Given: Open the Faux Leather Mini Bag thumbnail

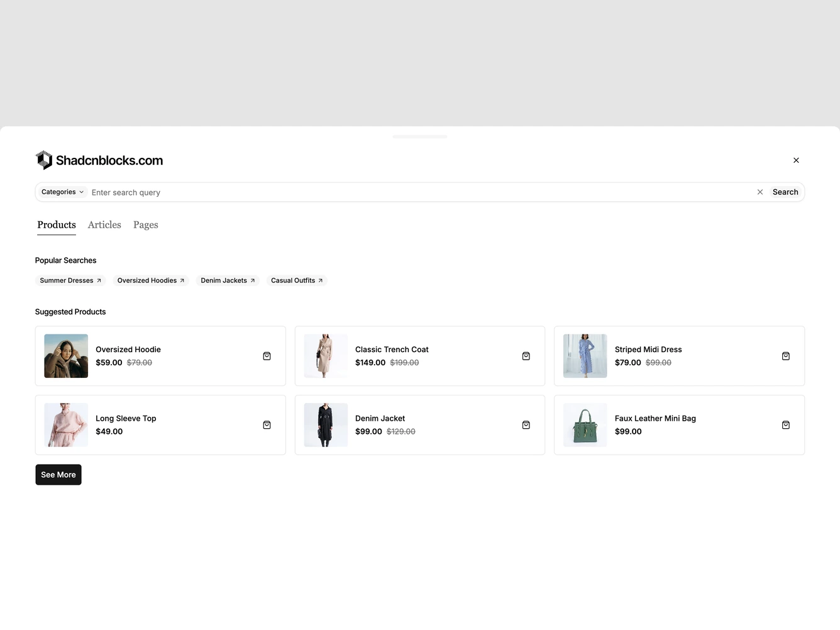Looking at the screenshot, I should coord(585,425).
